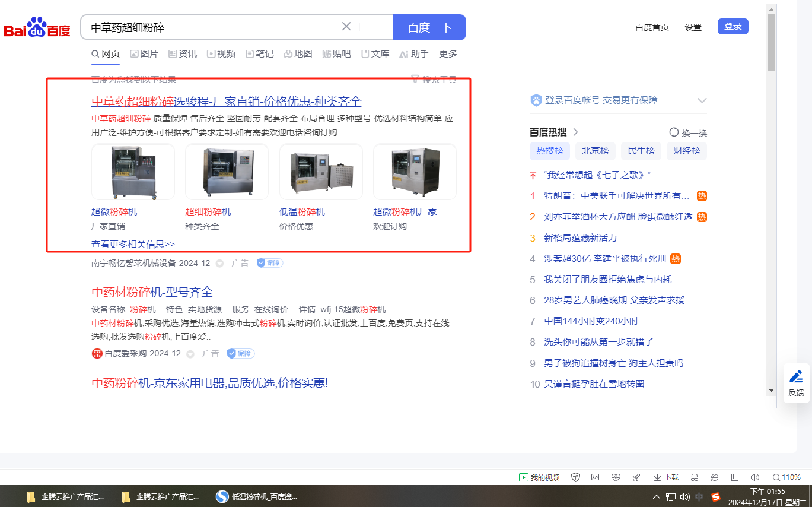Expand the arrow next to 百度爱采购 2024-12

click(190, 354)
